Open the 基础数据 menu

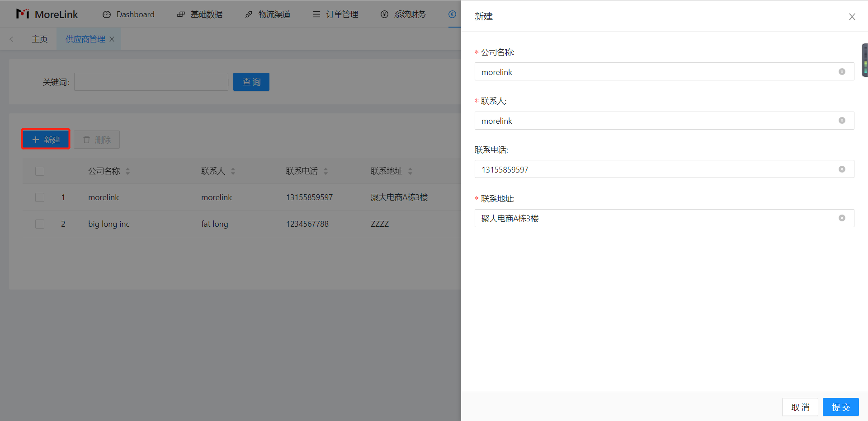200,14
